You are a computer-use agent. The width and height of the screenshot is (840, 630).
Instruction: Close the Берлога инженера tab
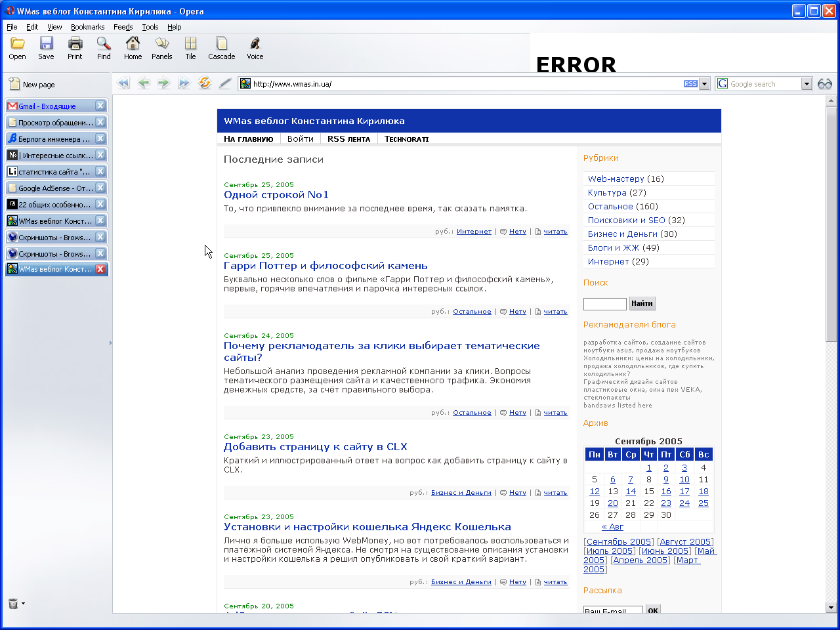(x=100, y=138)
